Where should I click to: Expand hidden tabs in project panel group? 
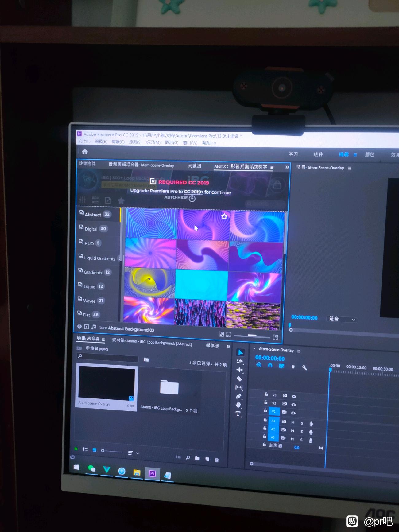(x=228, y=346)
